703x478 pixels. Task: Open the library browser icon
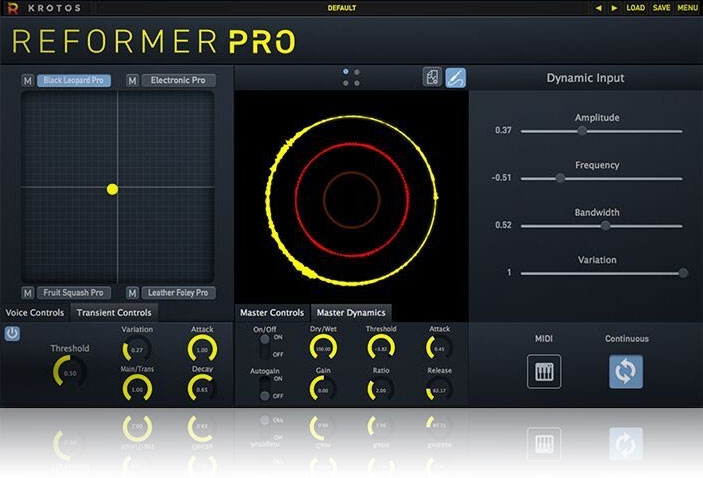432,77
